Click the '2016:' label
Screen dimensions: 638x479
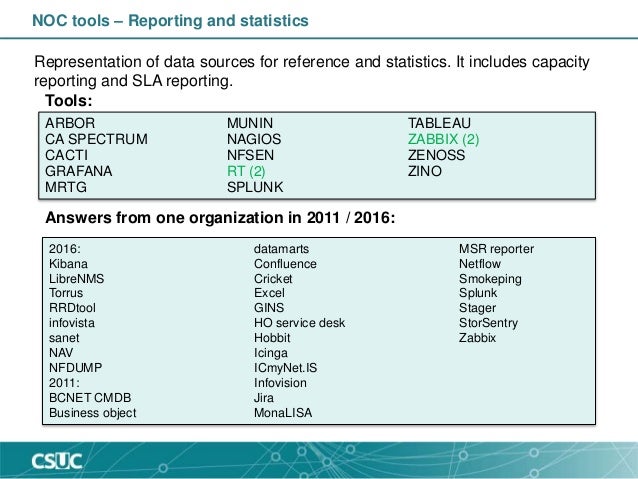[x=65, y=249]
